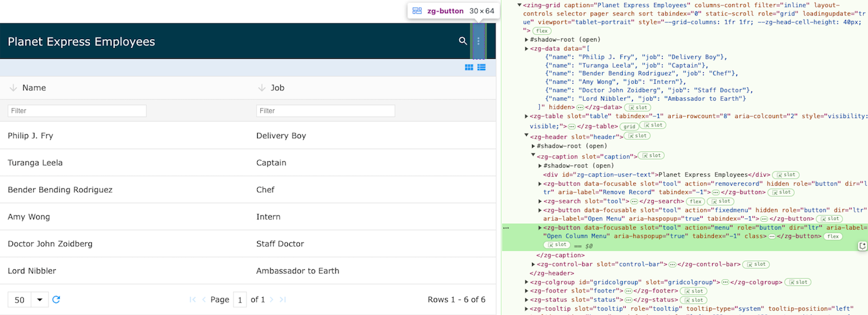Click slot badge after zg-colgroup element

point(798,282)
